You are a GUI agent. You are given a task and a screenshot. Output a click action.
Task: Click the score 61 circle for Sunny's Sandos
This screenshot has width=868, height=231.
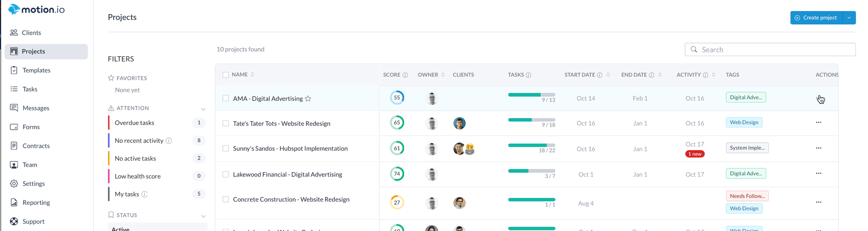(x=397, y=148)
